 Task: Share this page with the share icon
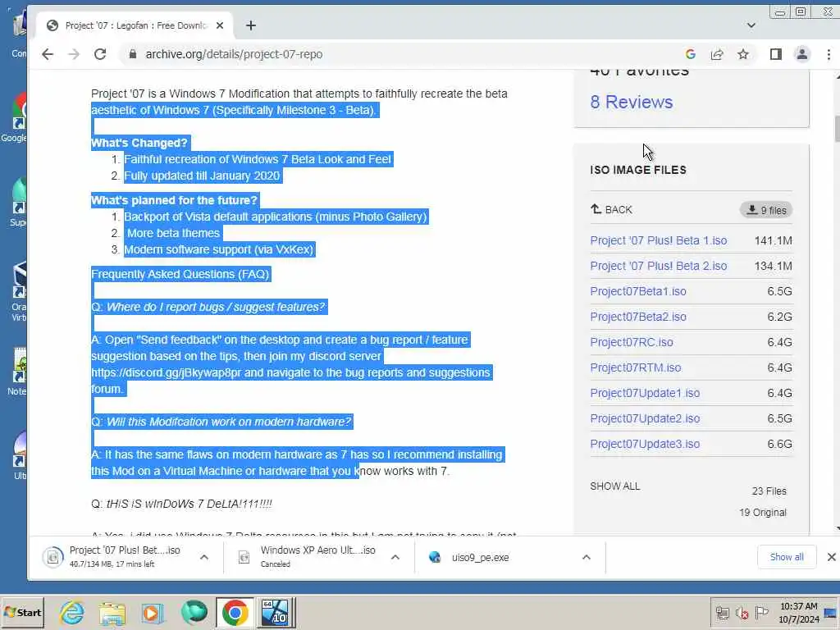click(x=717, y=54)
